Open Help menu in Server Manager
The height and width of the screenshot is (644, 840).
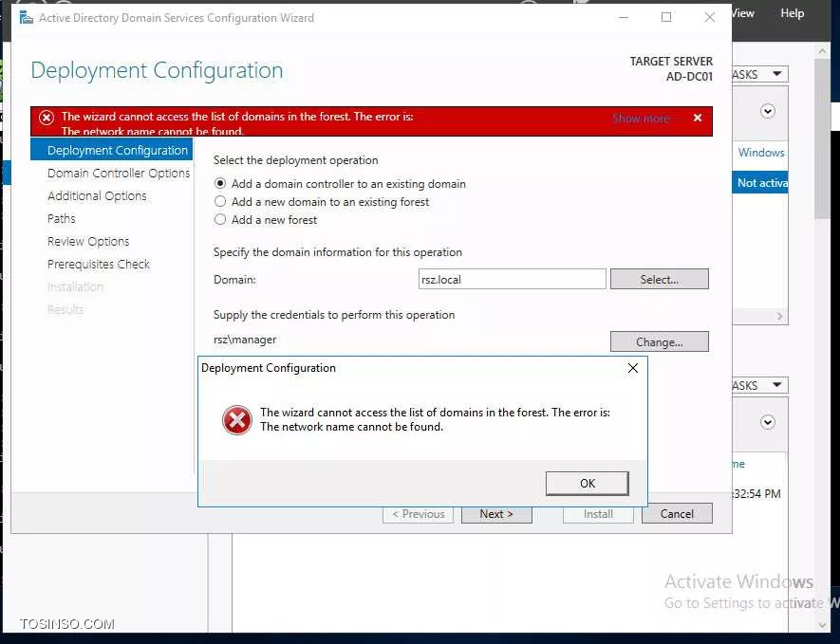(792, 13)
